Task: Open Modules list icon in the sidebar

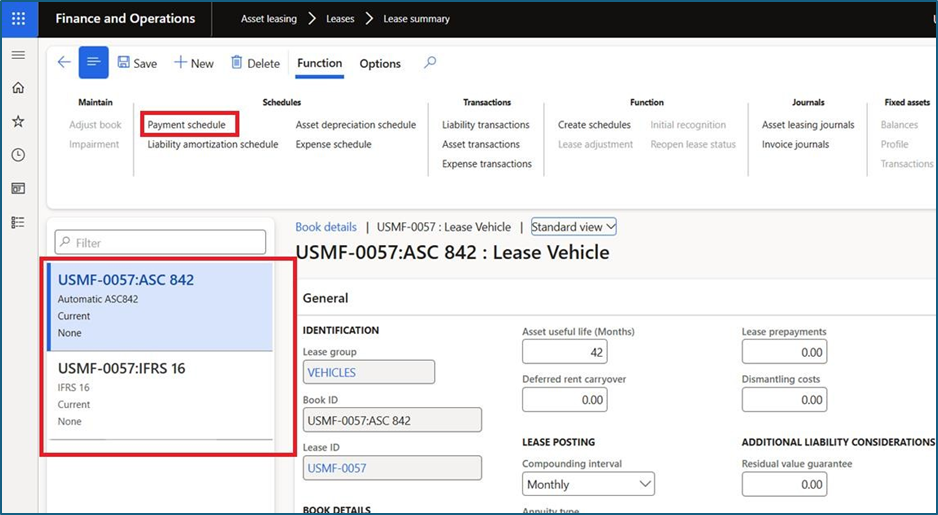Action: (x=18, y=222)
